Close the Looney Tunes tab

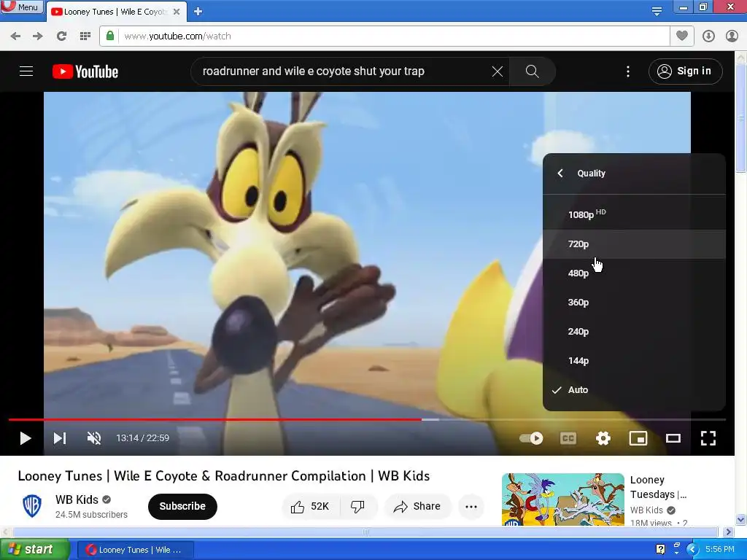177,12
